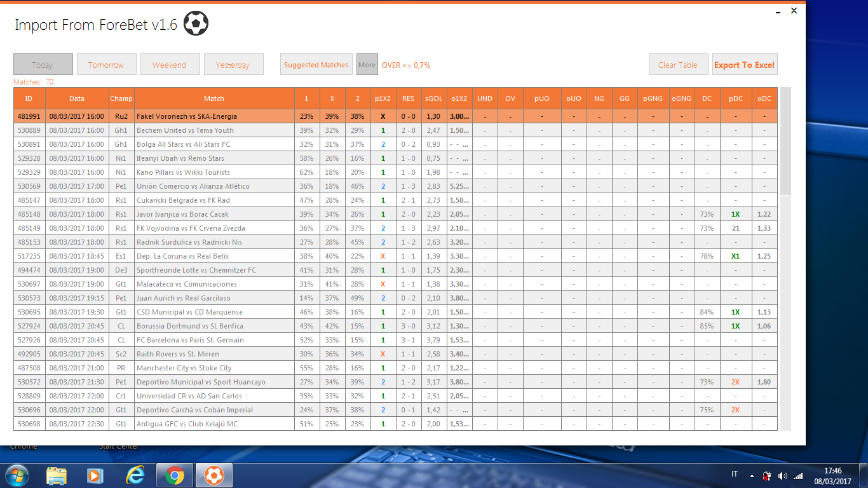This screenshot has height=488, width=868.
Task: Click pUO column header
Action: (x=542, y=98)
